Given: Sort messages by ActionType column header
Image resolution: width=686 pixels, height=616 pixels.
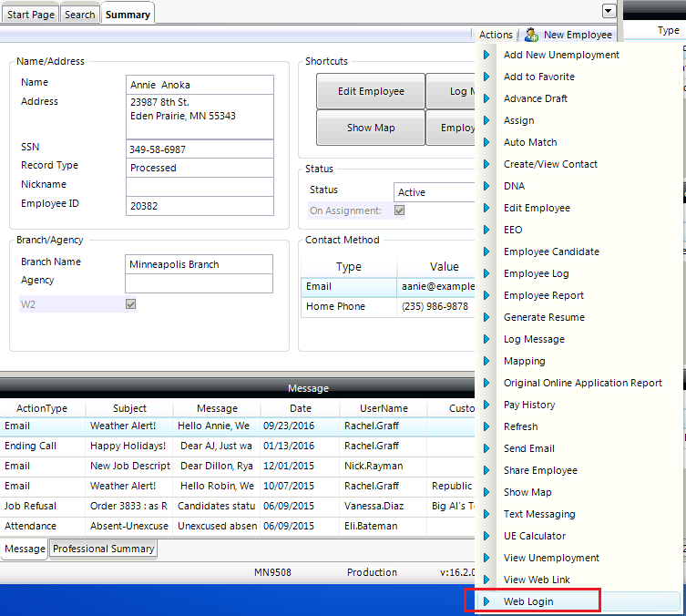Looking at the screenshot, I should coord(42,408).
